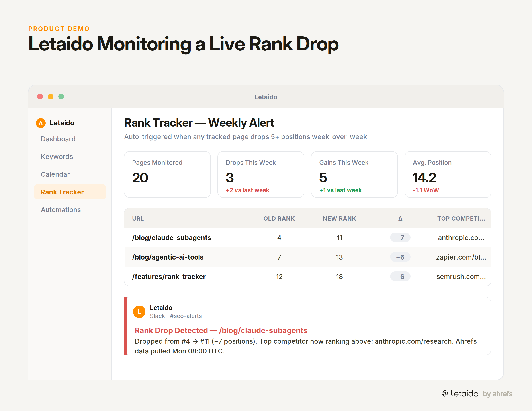Screen dimensions: 532x411
Task: Click new rank 13 in agentic-ai-tools row
Action: point(339,257)
